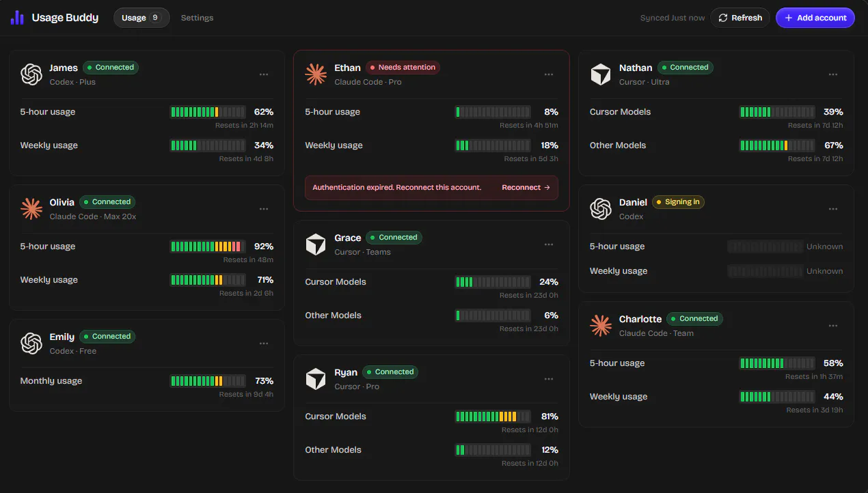This screenshot has height=493, width=868.
Task: Click Nathan's Cursor cube icon
Action: pyautogui.click(x=601, y=74)
